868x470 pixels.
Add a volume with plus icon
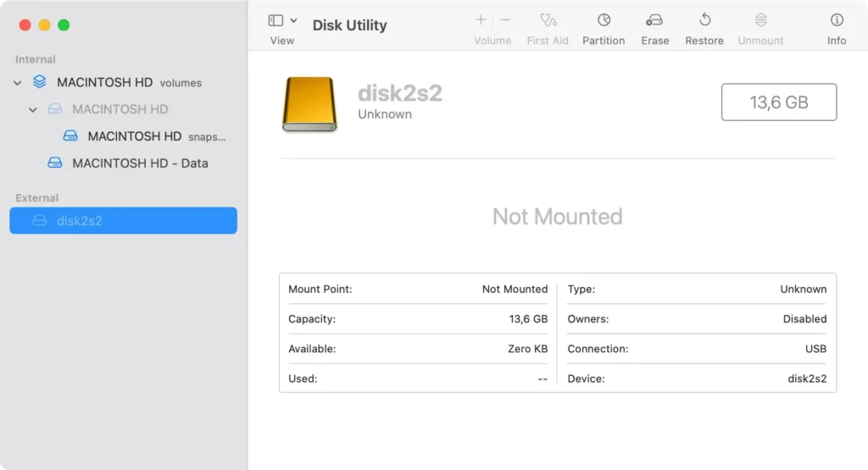click(x=481, y=20)
